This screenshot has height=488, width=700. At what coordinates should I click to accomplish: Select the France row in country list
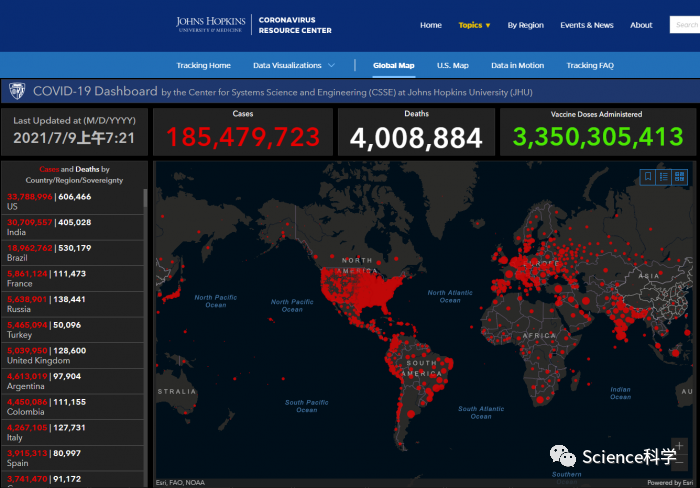point(72,279)
